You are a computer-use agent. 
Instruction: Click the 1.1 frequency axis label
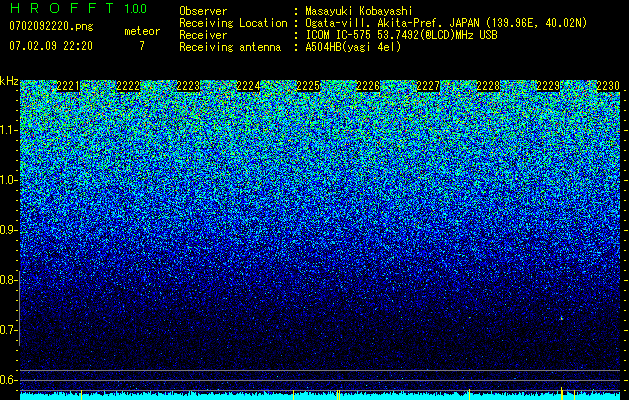(x=8, y=130)
